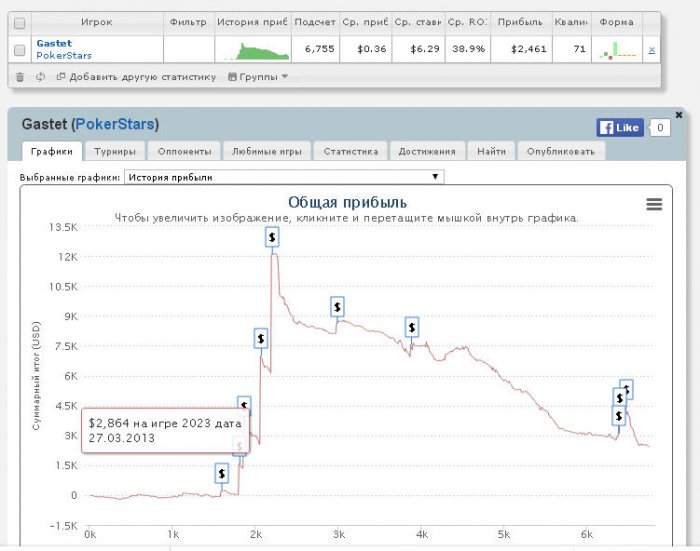Click the dollar marker near 3k games
Screen dimensions: 700x551
pyautogui.click(x=337, y=307)
